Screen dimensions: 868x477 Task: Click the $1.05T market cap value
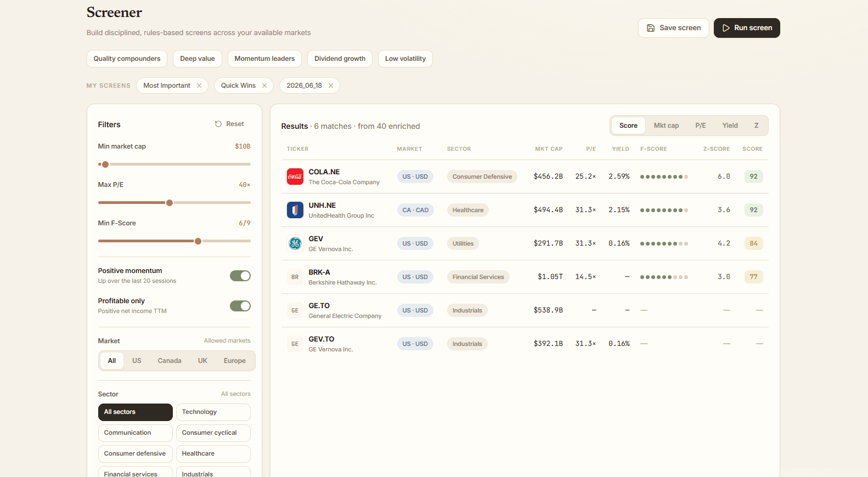pyautogui.click(x=550, y=277)
